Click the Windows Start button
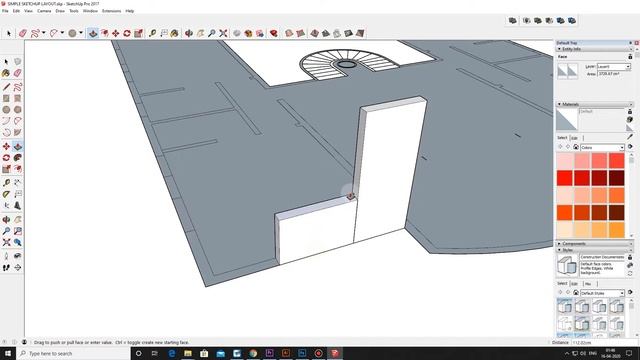 point(8,353)
